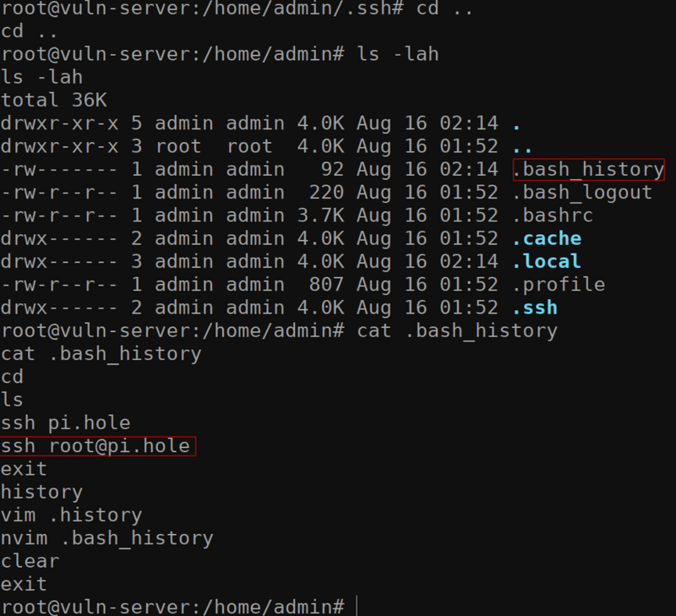
Task: Click the .bashrc filename in the listing
Action: 553,215
